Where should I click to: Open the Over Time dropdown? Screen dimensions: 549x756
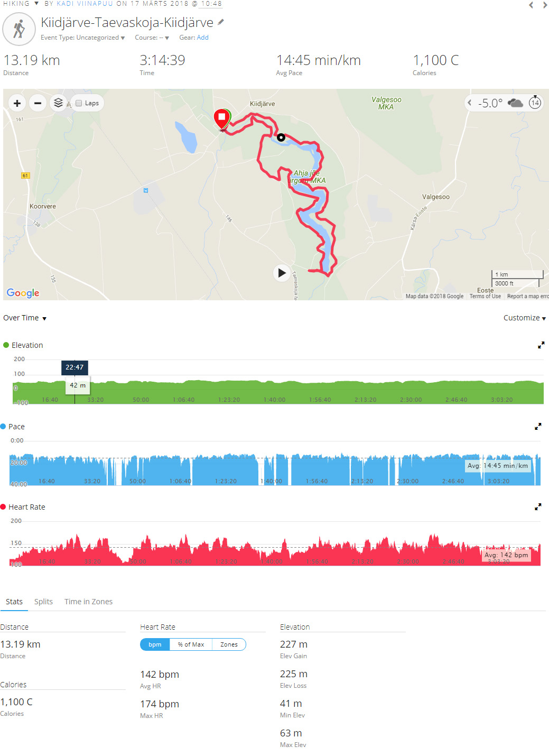click(x=25, y=318)
